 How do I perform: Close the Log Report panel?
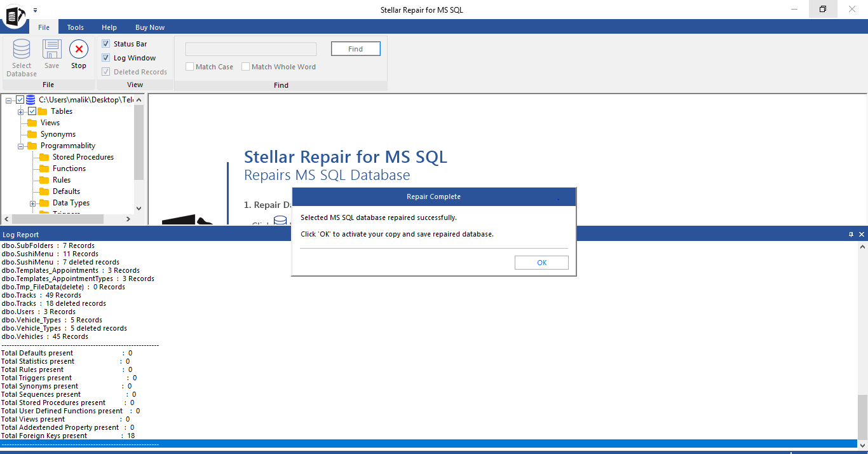pos(862,235)
